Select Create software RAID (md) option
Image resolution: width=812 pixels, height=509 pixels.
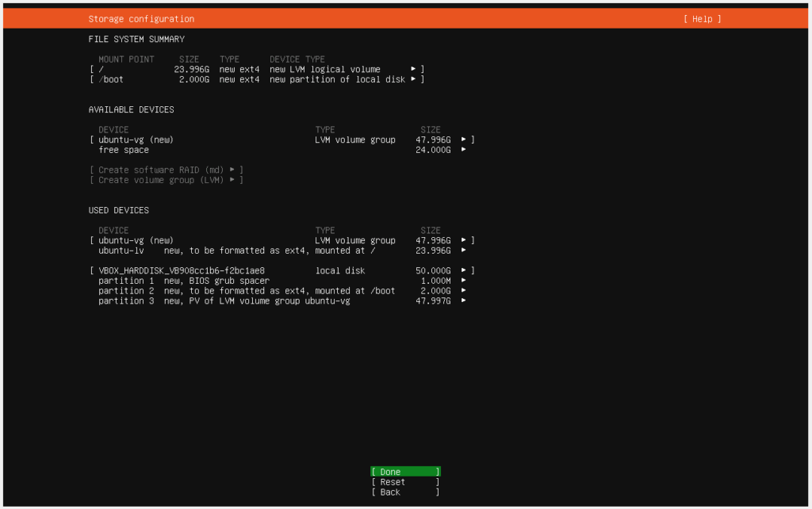tap(167, 170)
